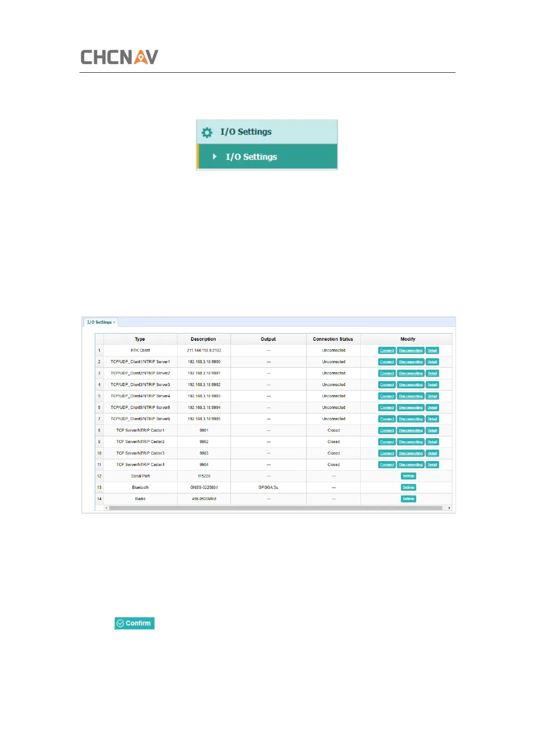Select the RTK Client type cell

point(140,351)
